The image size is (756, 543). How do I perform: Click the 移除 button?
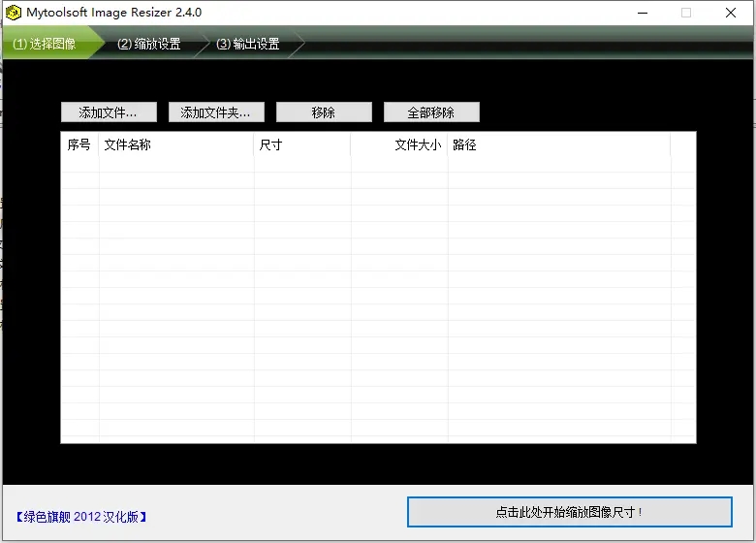(324, 112)
